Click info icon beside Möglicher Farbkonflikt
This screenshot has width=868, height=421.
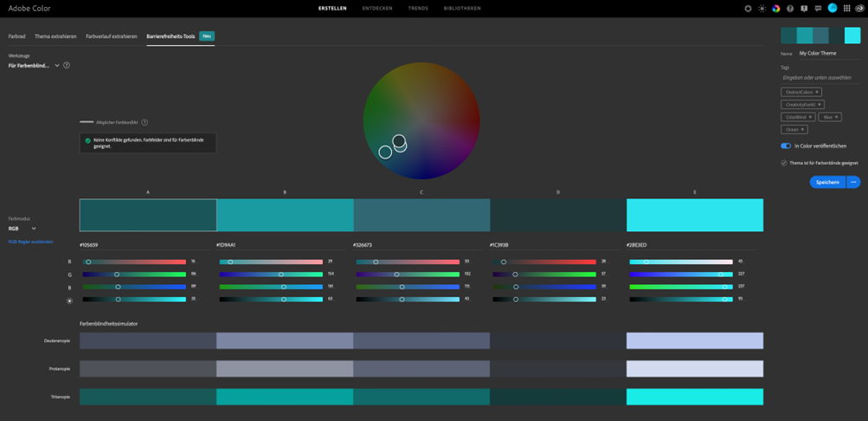tap(145, 122)
